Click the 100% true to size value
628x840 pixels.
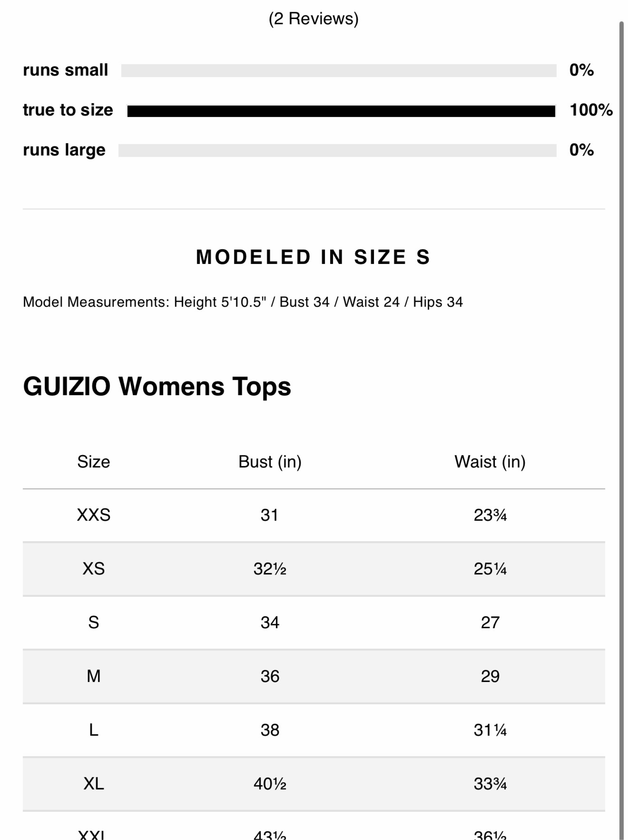pyautogui.click(x=591, y=110)
